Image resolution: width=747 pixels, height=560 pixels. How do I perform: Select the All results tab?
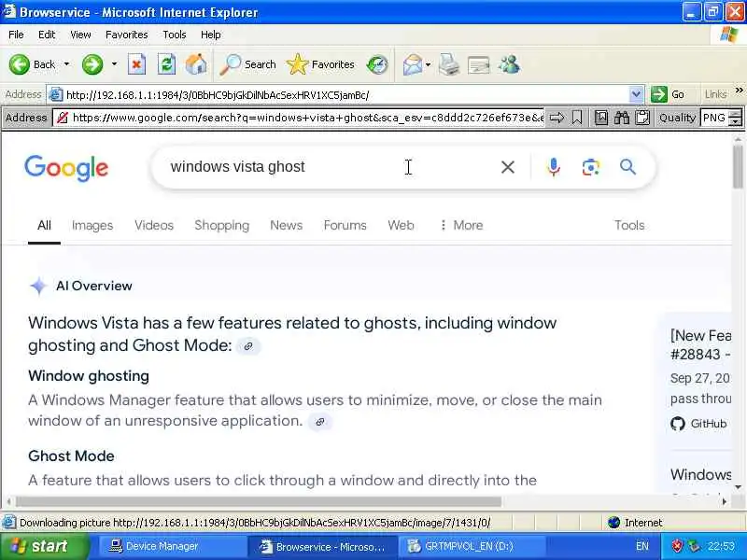(44, 225)
